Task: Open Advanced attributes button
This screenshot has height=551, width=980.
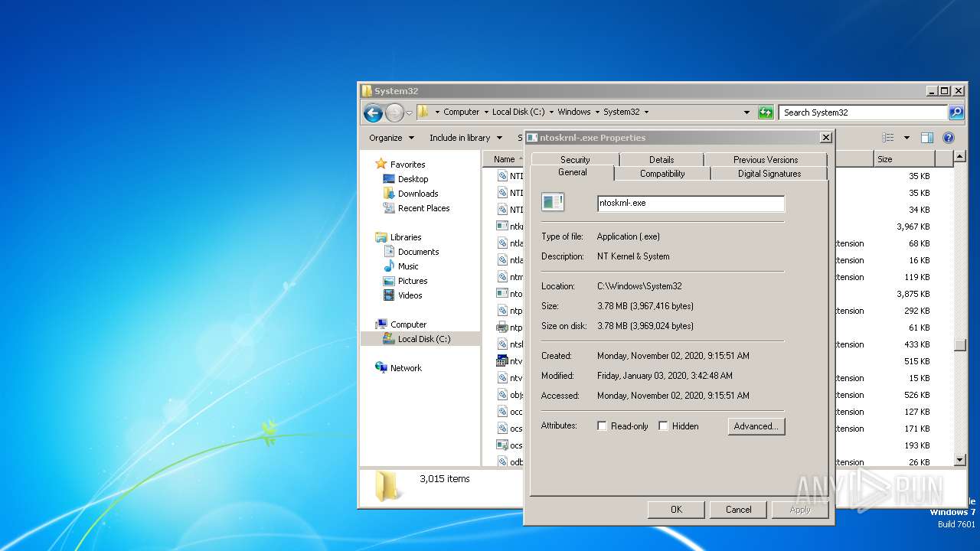Action: pos(756,426)
